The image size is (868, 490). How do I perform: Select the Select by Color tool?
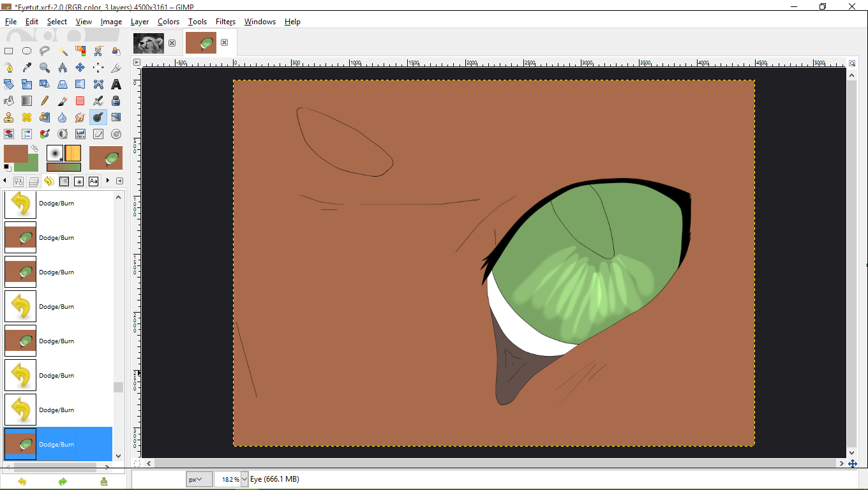tap(80, 51)
